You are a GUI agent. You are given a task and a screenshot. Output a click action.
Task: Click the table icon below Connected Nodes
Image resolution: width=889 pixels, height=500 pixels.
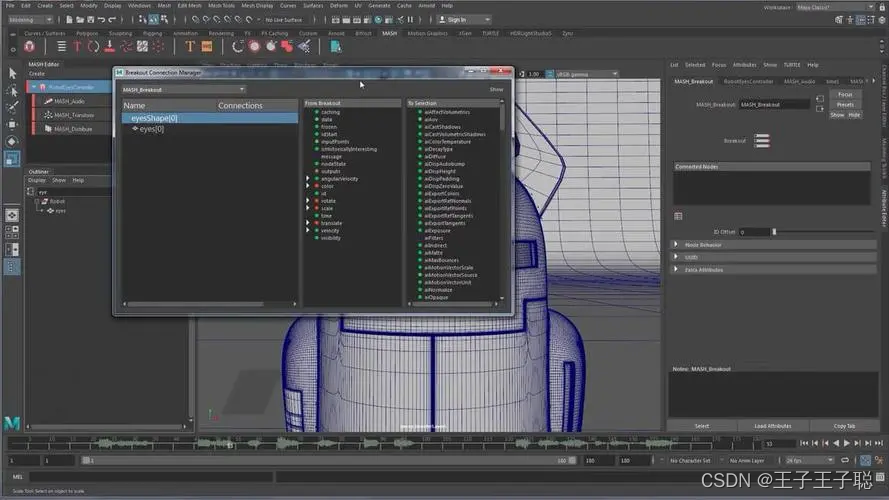click(x=678, y=215)
